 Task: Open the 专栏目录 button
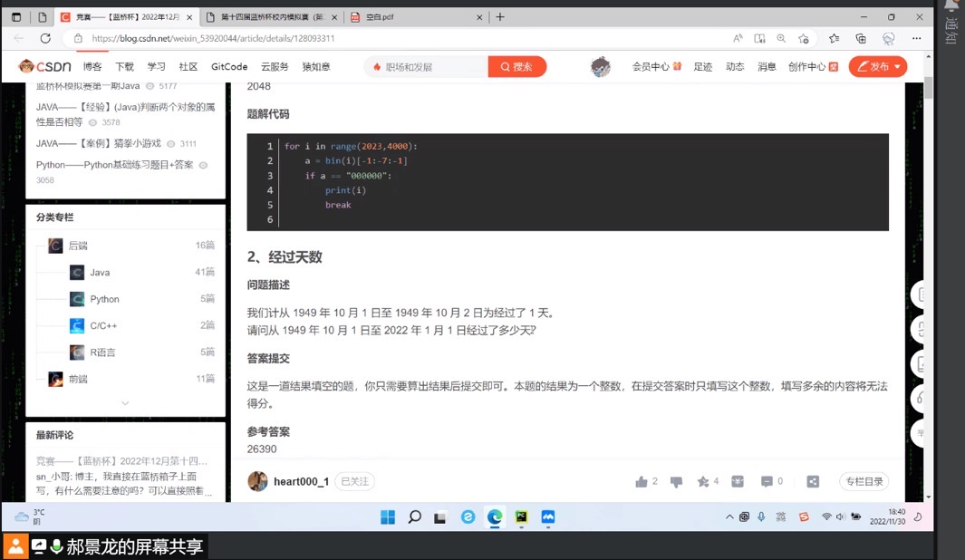coord(864,482)
